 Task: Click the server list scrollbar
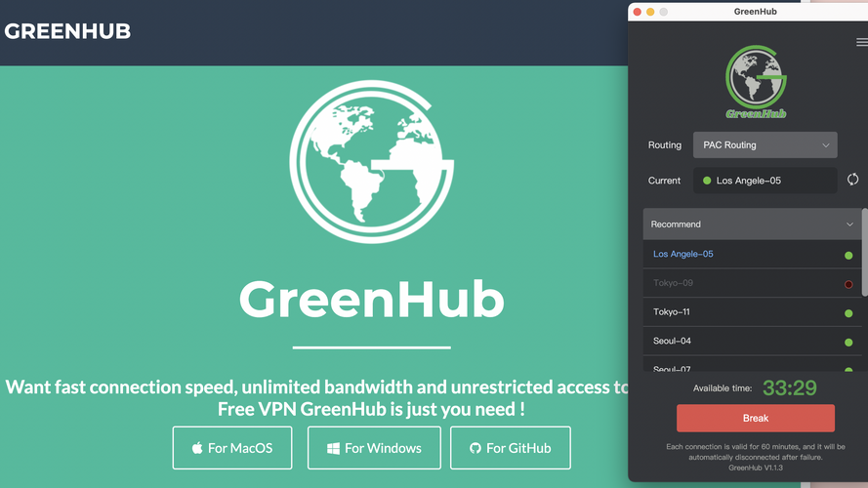(865, 253)
